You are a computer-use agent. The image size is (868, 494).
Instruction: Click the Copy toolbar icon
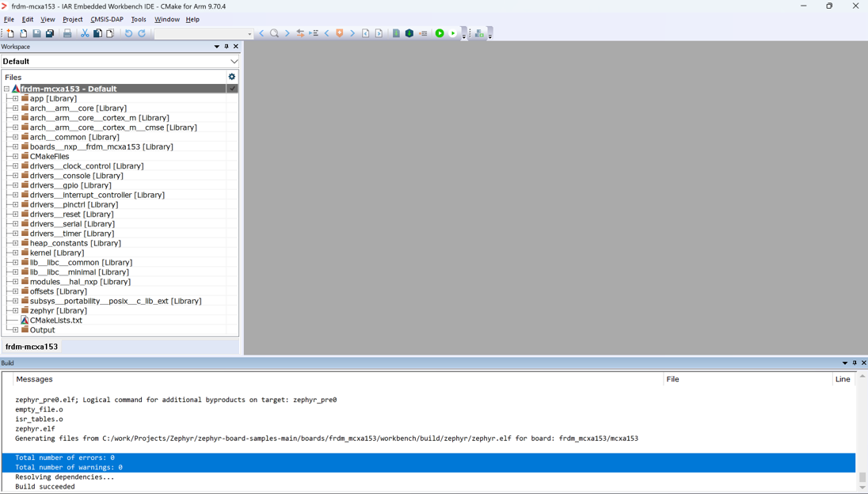(x=97, y=34)
